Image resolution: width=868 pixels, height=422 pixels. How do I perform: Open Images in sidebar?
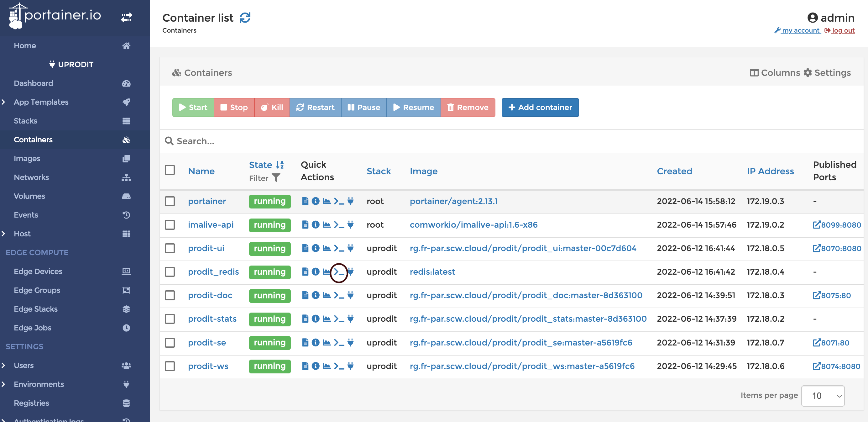point(27,158)
